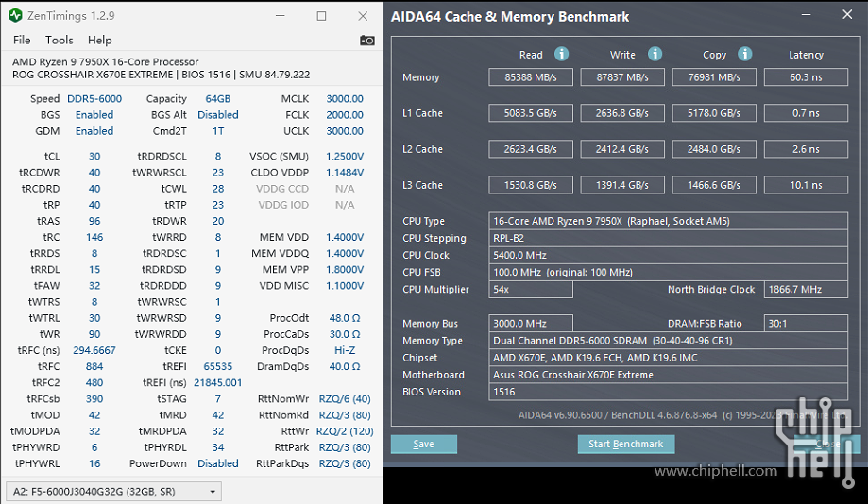868x504 pixels.
Task: Expand the A2 memory module dropdown
Action: 113,492
